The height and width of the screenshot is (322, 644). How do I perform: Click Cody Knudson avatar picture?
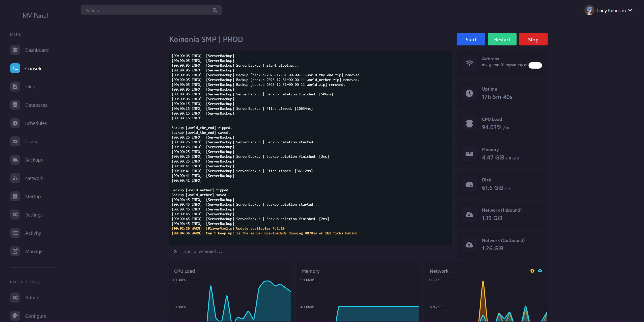tap(589, 10)
